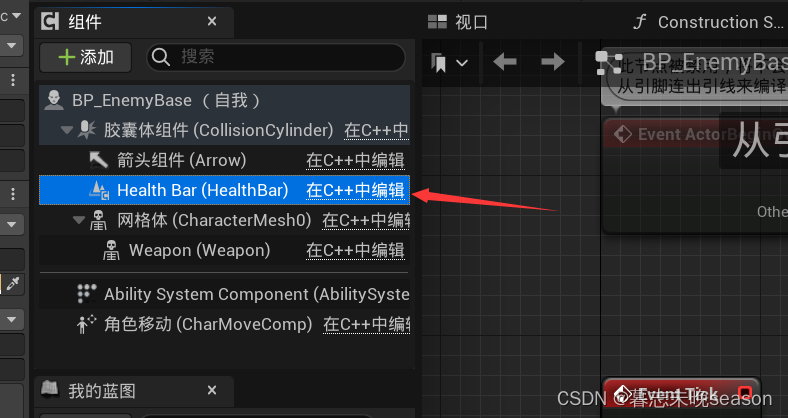Click the Arrow component icon
The height and width of the screenshot is (418, 788).
click(x=98, y=160)
